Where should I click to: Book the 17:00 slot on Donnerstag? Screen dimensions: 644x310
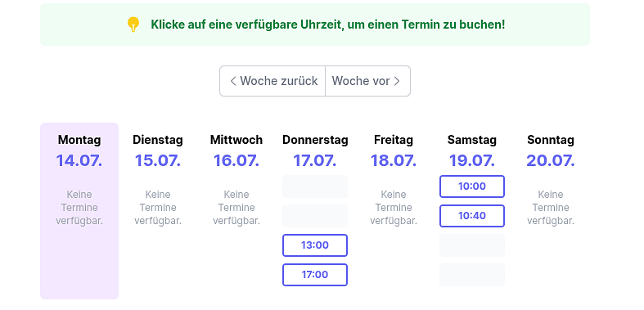pyautogui.click(x=315, y=275)
